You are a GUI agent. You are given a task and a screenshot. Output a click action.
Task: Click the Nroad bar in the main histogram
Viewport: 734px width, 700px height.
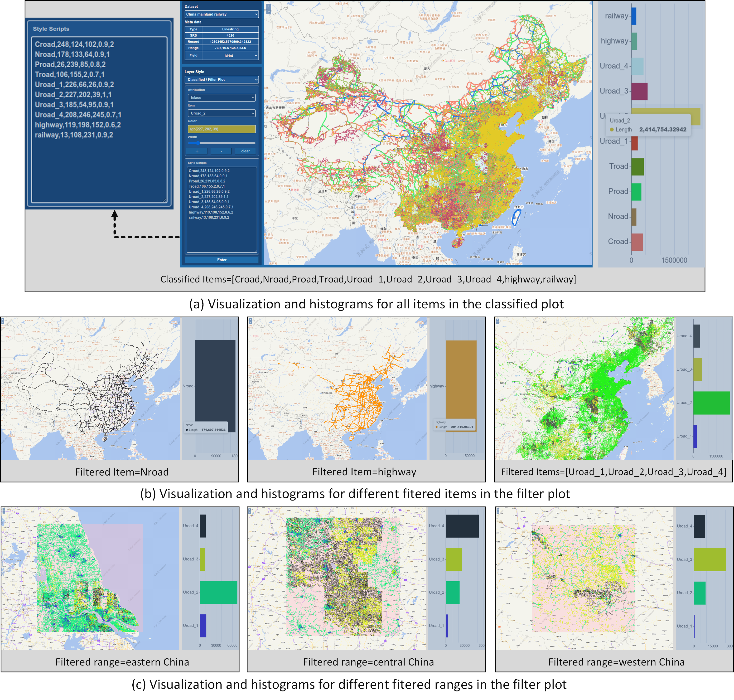point(634,217)
